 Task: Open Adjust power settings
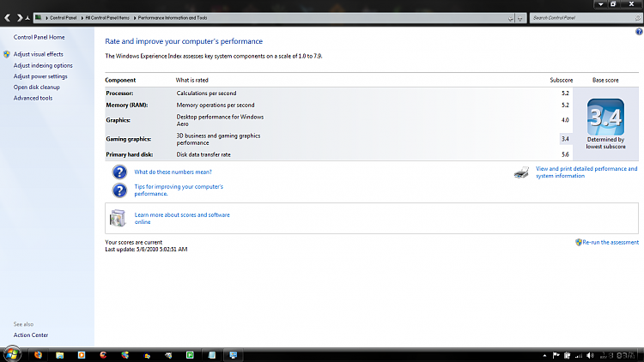point(40,76)
